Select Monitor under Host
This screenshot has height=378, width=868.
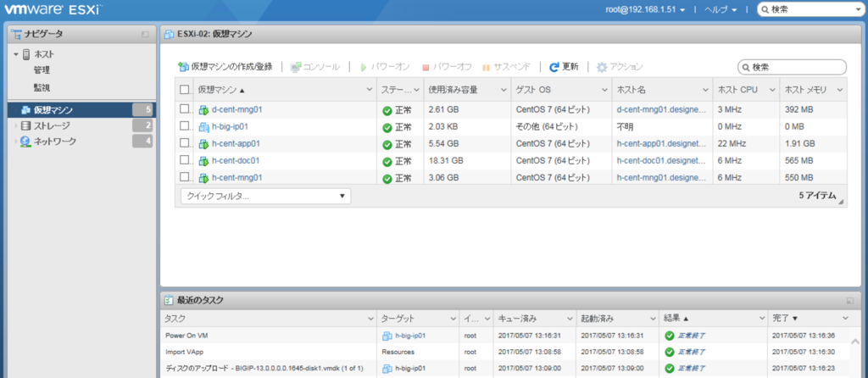click(x=42, y=87)
